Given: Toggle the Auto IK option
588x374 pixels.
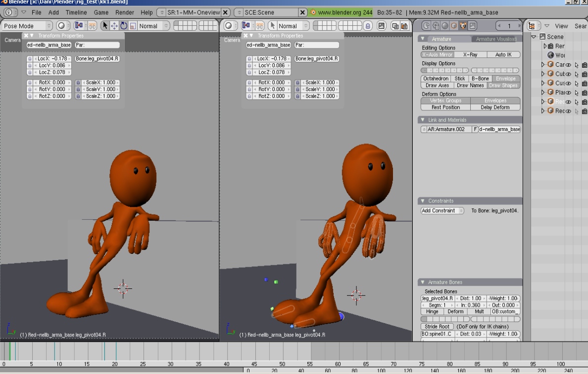Looking at the screenshot, I should point(503,55).
